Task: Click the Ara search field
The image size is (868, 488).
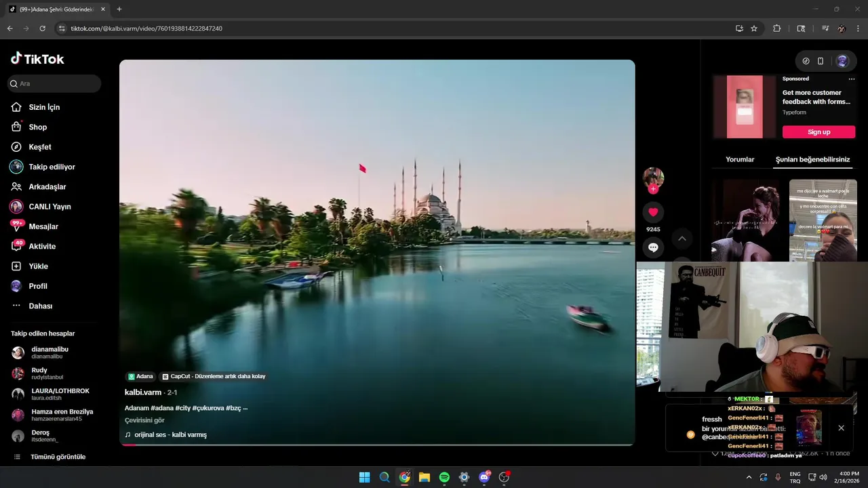Action: [54, 83]
